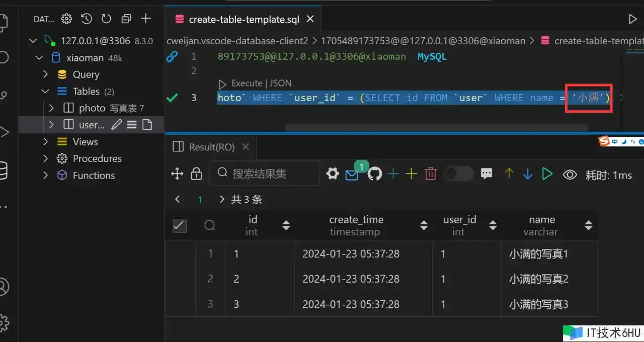Switch to the Result(RO) tab
644x342 pixels.
pyautogui.click(x=211, y=147)
